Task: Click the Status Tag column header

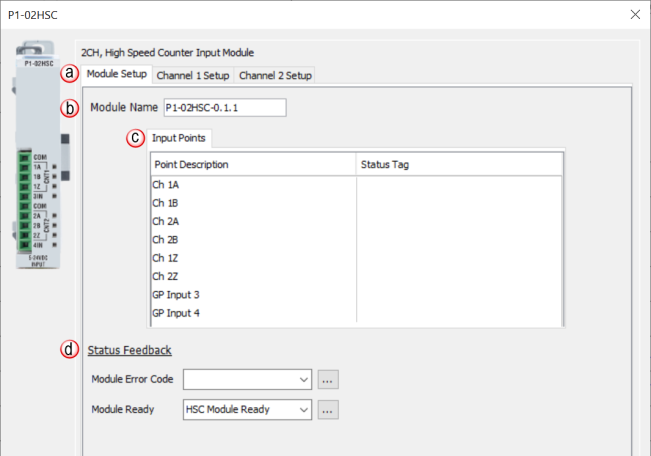Action: (459, 164)
